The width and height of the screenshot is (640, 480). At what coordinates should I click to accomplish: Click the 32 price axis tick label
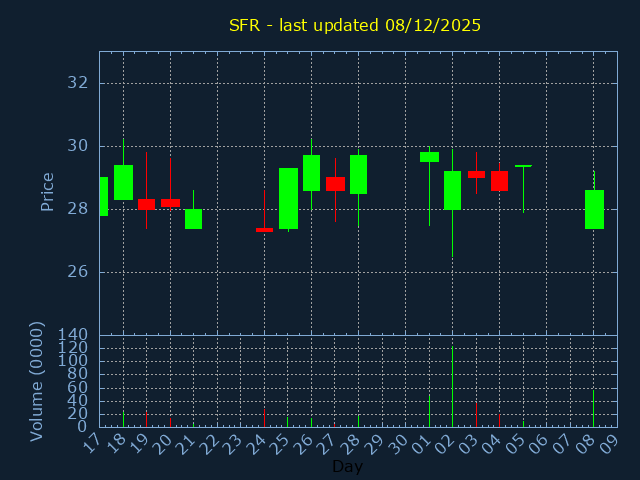coord(77,83)
